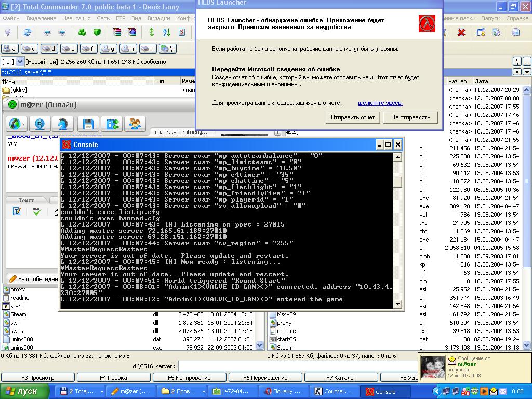Click the Counter taskbar button

[334, 391]
